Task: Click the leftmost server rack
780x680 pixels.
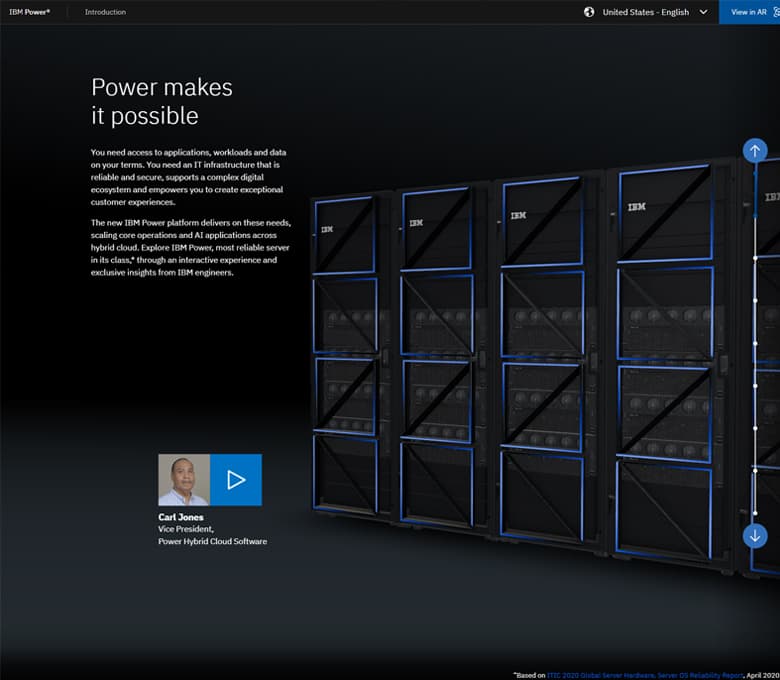Action: point(345,360)
